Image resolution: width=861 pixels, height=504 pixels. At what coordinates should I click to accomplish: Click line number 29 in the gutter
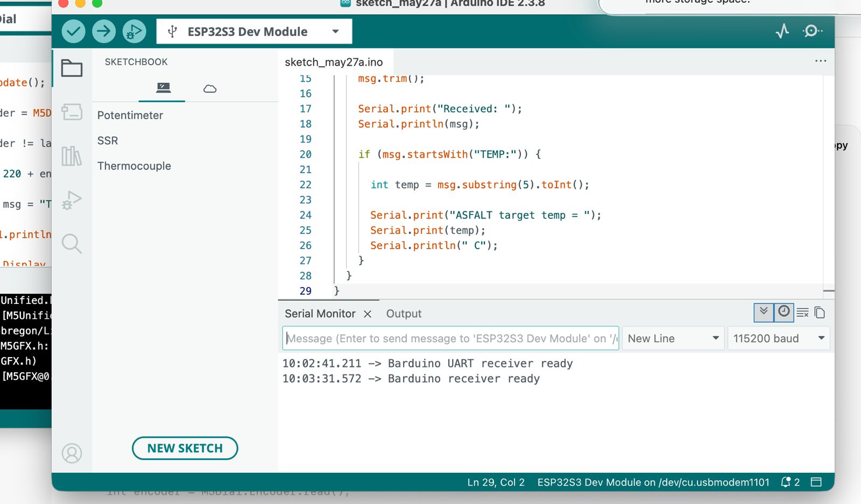(x=306, y=291)
